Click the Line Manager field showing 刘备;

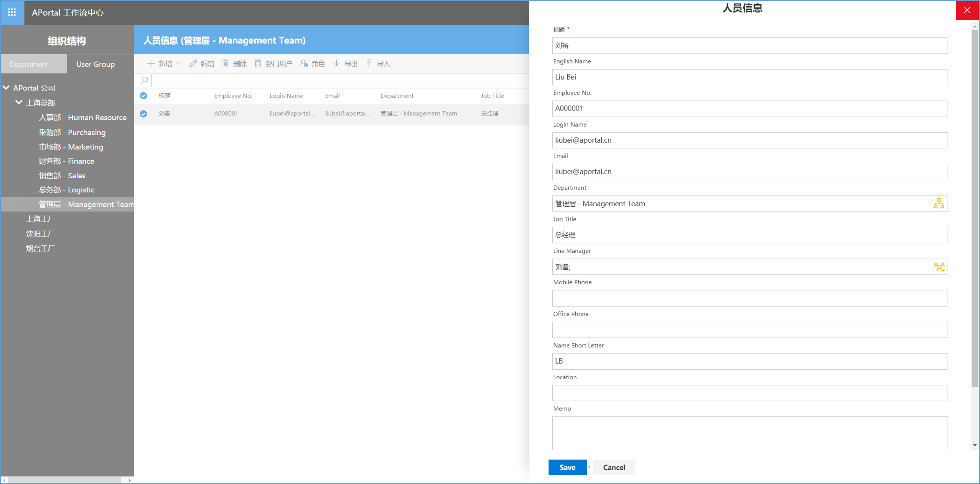(750, 267)
